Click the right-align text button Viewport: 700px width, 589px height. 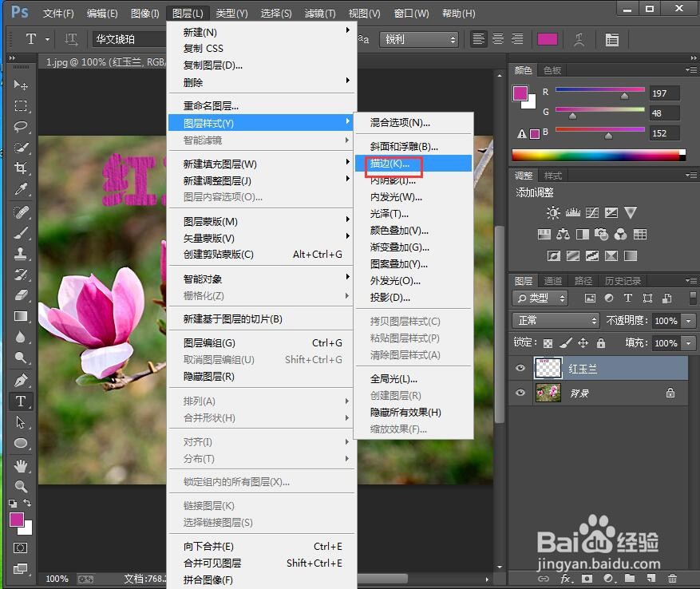click(516, 38)
